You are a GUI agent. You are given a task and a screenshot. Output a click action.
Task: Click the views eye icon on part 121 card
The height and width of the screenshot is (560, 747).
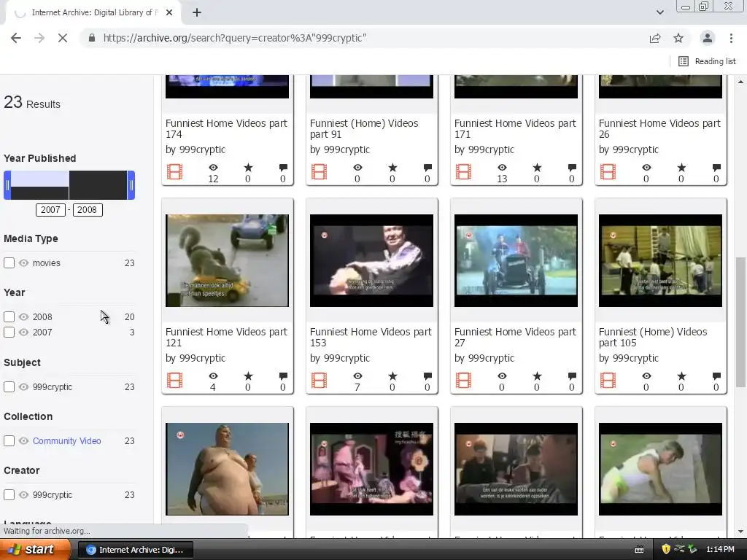pyautogui.click(x=214, y=376)
